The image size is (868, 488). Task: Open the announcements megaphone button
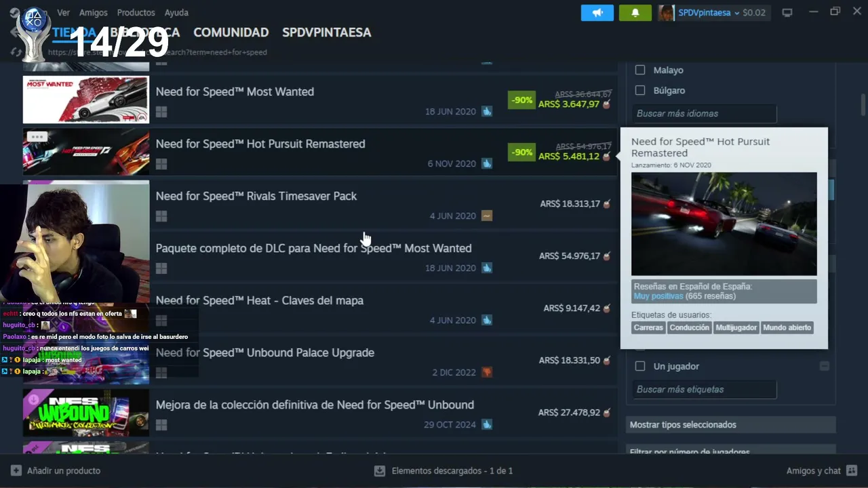(597, 13)
